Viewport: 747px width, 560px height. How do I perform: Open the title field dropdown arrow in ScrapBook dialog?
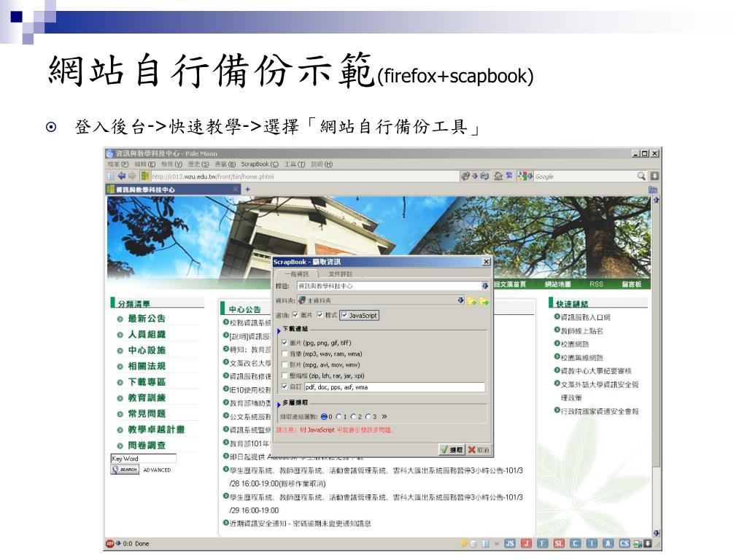coord(485,286)
